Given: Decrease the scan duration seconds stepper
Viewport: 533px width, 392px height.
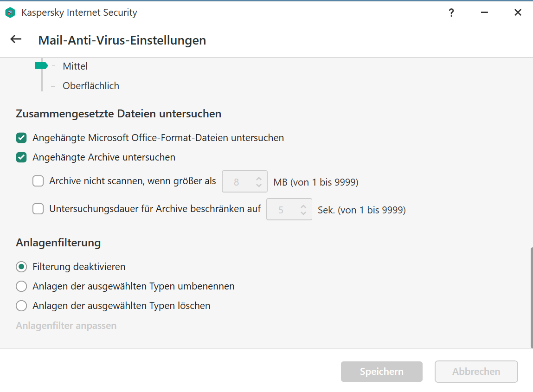Looking at the screenshot, I should point(303,213).
